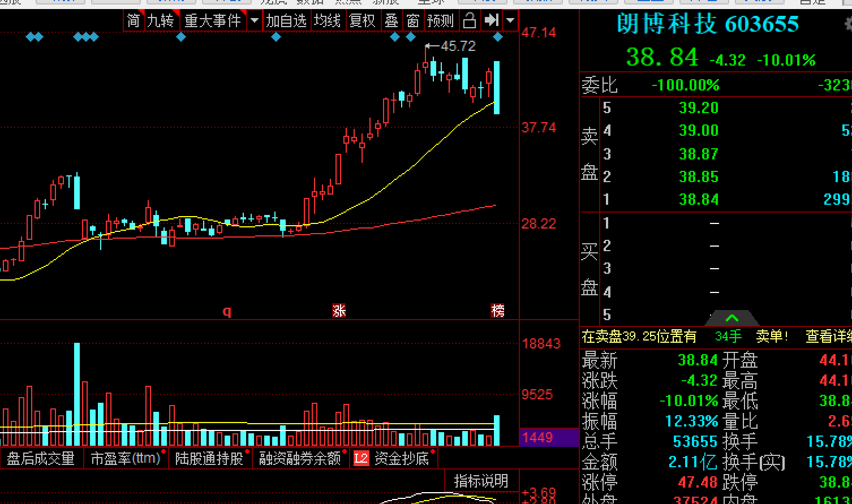Select the 陆股通持股 tab
Viewport: 852px width, 504px height.
209,458
